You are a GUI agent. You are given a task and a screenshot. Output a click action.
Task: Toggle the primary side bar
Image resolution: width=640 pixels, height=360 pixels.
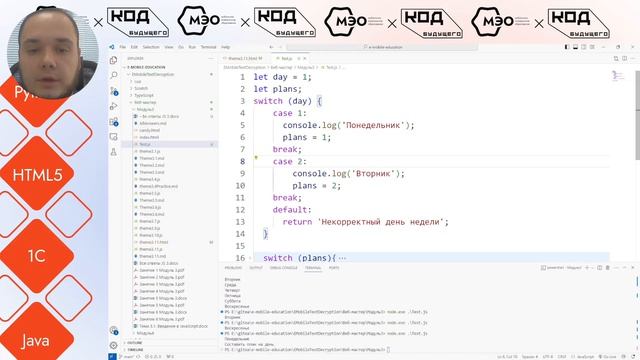point(567,47)
